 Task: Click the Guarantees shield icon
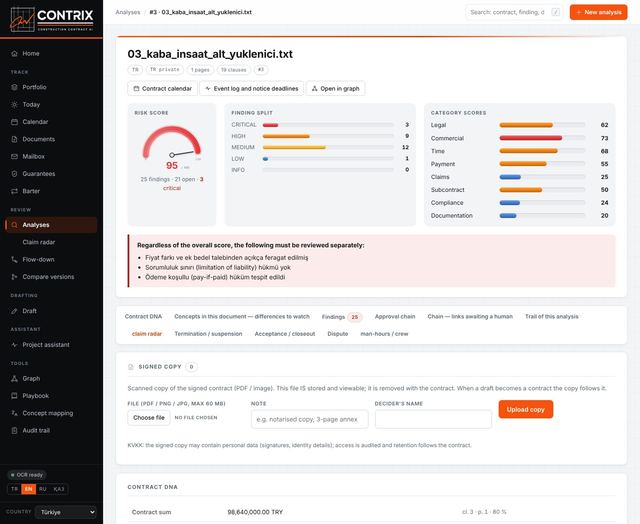click(14, 174)
